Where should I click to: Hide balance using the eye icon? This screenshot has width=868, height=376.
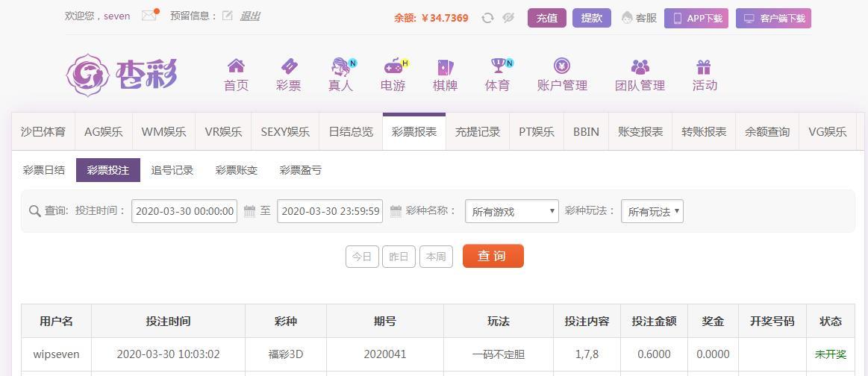click(508, 18)
